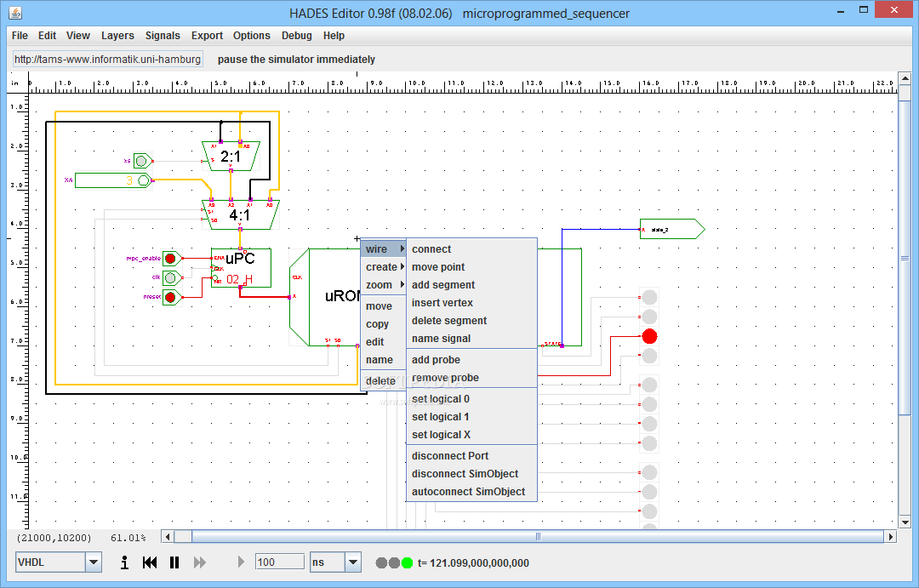Image resolution: width=919 pixels, height=588 pixels.
Task: Click the scroll left arrow
Action: click(168, 536)
